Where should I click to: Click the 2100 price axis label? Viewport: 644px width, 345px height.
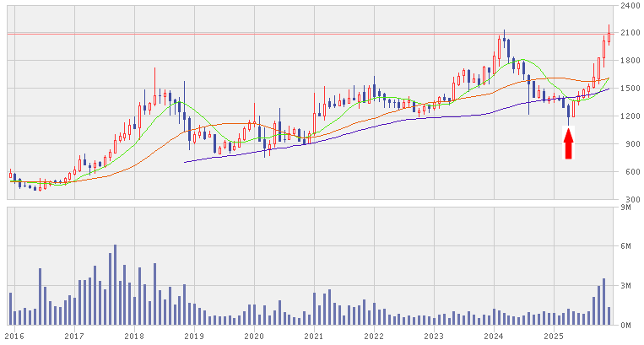tap(629, 34)
